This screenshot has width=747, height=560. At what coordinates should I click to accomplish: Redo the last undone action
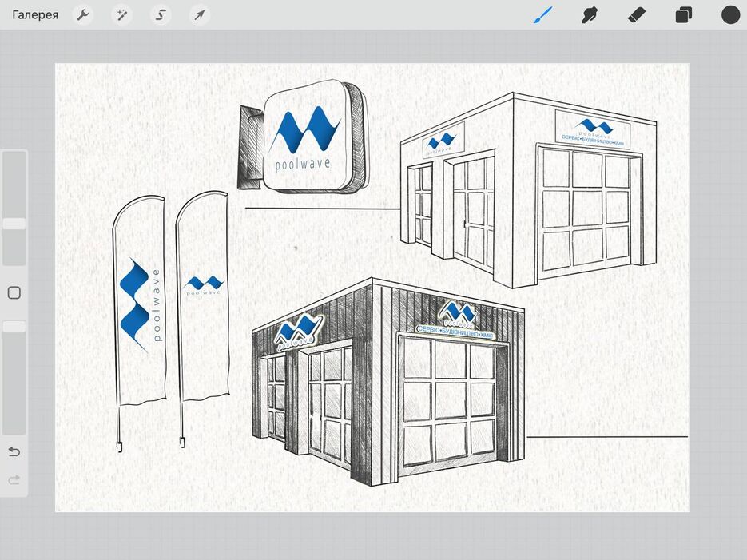[14, 479]
